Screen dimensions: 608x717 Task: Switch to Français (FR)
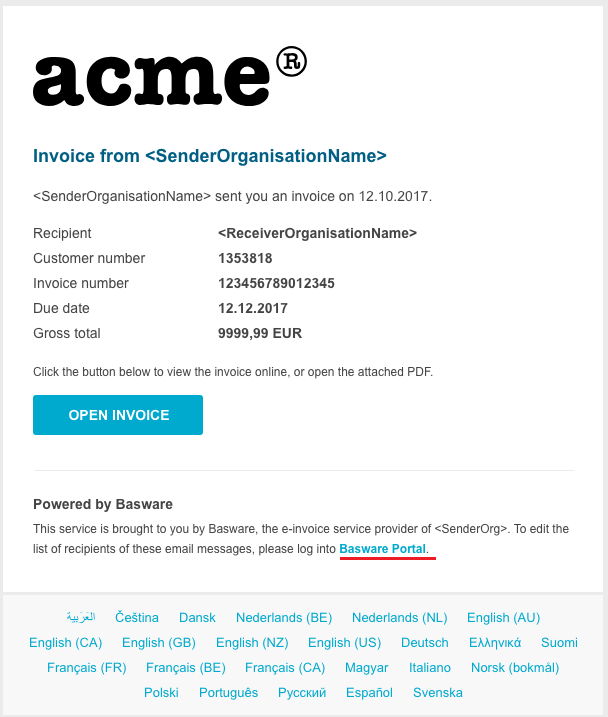(x=86, y=667)
